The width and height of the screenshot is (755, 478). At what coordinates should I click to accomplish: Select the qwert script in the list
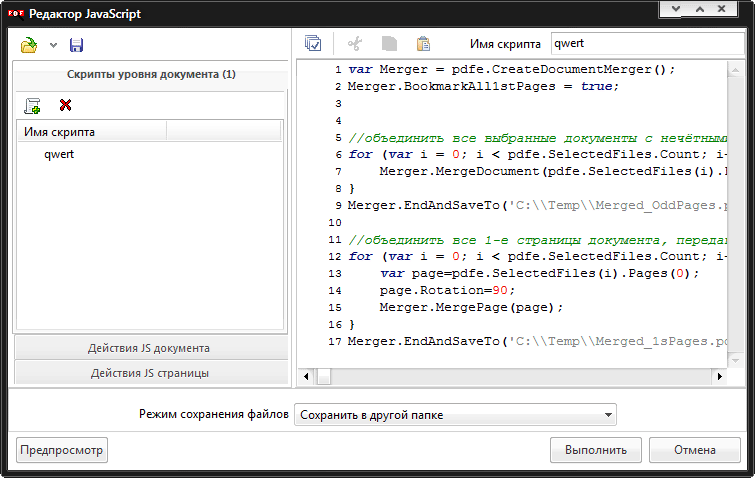[59, 154]
